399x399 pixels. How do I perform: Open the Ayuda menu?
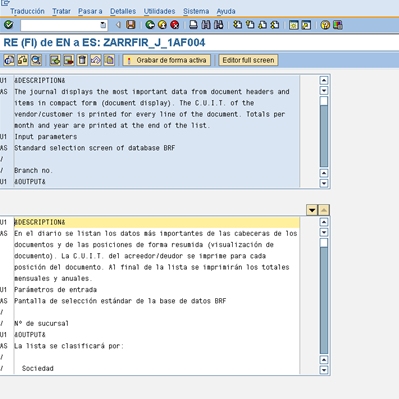[x=226, y=11]
